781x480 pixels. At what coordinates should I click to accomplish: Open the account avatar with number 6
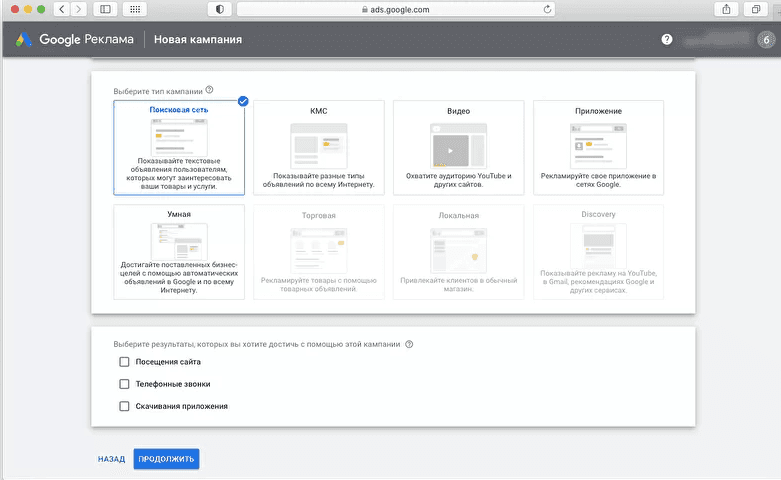[766, 40]
